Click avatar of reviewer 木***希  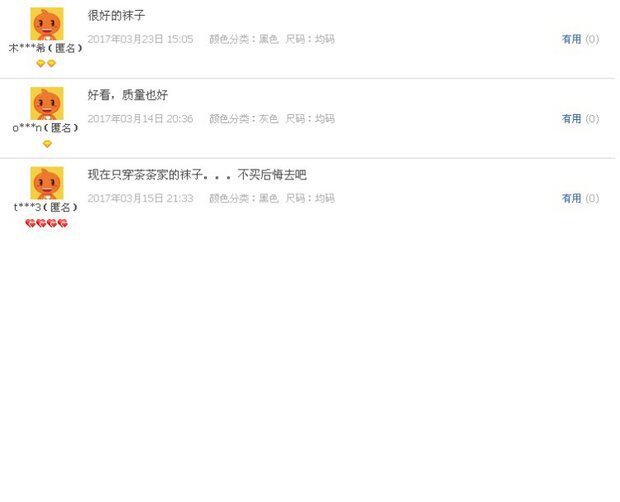point(47,24)
